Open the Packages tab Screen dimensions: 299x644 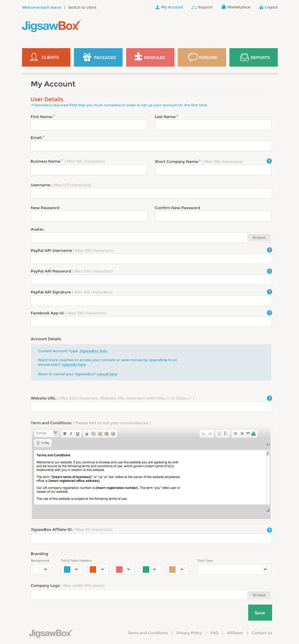(98, 57)
